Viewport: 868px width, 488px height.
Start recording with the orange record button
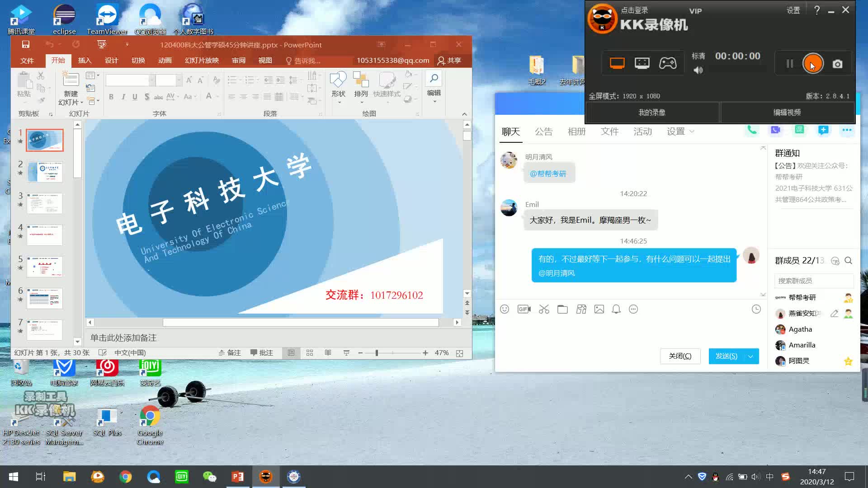[x=812, y=64]
